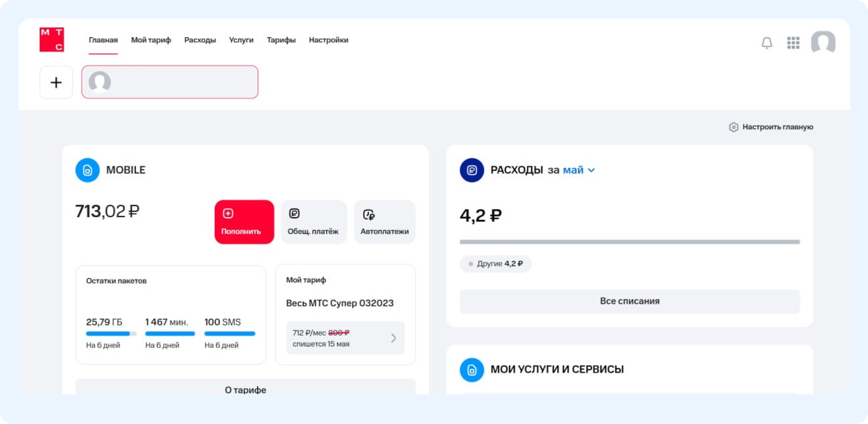Click the expenses gray progress bar
The height and width of the screenshot is (424, 868).
click(629, 242)
